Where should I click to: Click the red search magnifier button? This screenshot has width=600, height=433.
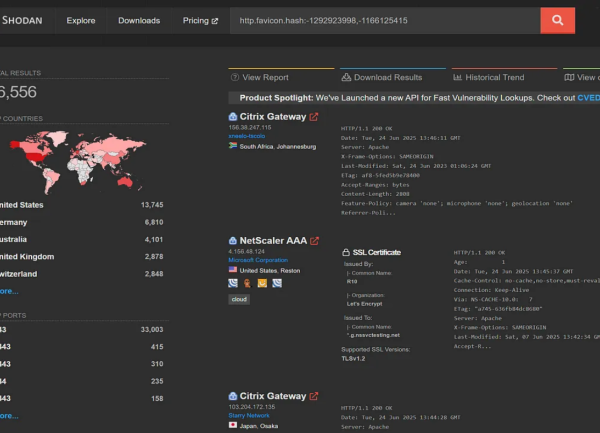(x=557, y=21)
